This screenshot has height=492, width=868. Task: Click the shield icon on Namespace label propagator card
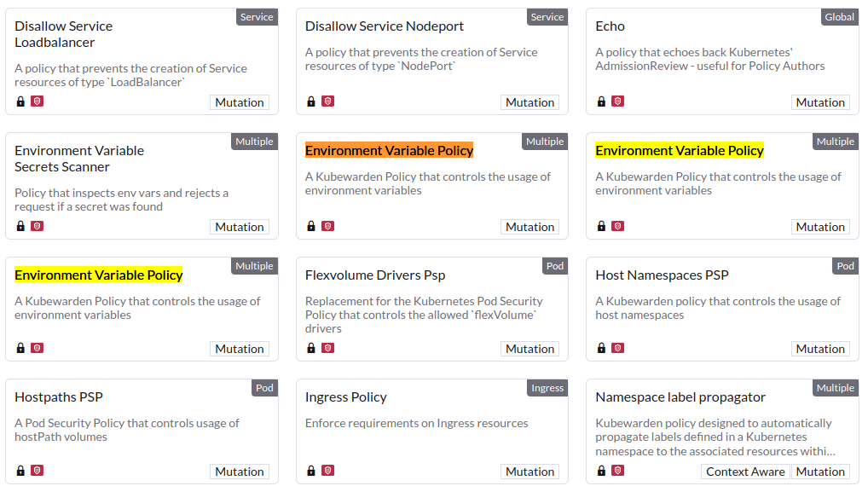tap(618, 470)
